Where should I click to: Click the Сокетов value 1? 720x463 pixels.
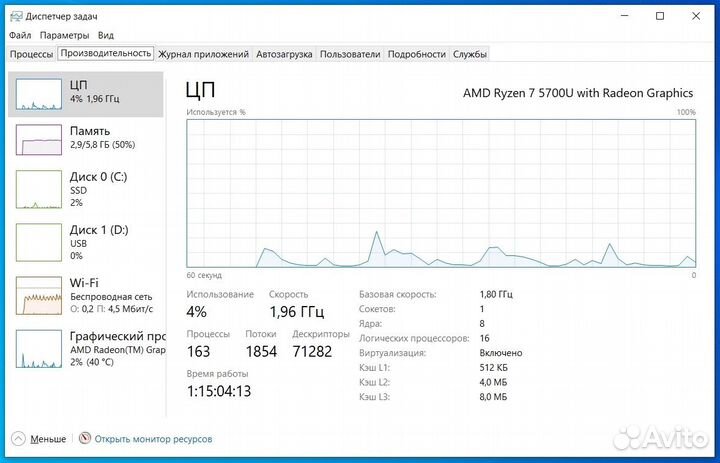click(x=482, y=309)
